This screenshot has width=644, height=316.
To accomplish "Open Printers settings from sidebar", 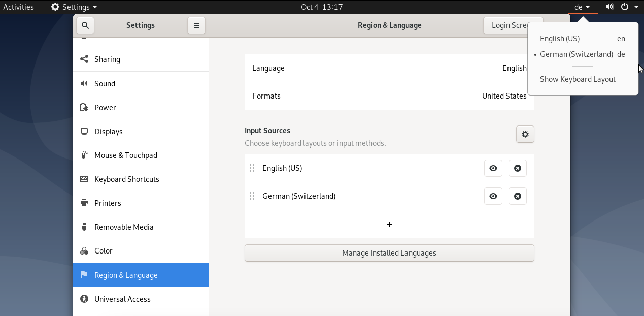I will click(108, 203).
